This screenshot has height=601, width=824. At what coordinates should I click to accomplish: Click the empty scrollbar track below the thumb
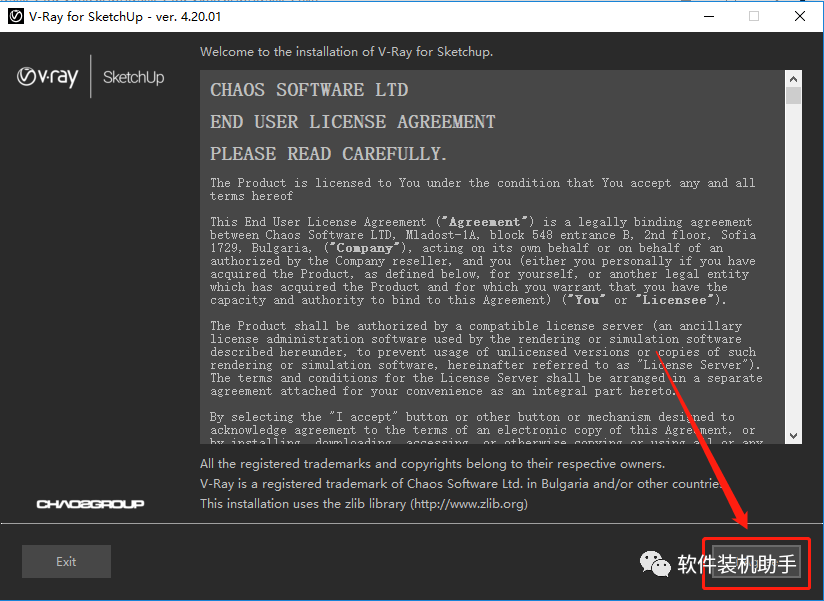(794, 266)
